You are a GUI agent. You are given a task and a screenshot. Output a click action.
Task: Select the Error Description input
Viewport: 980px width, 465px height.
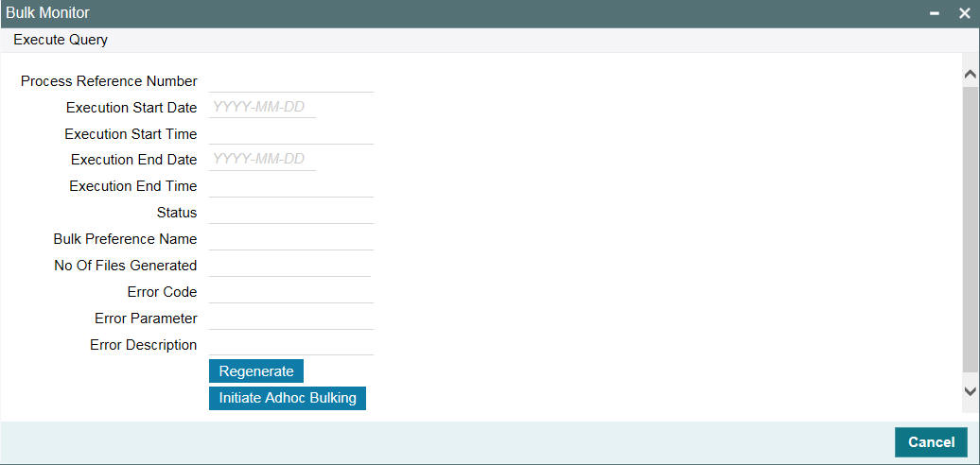click(290, 345)
